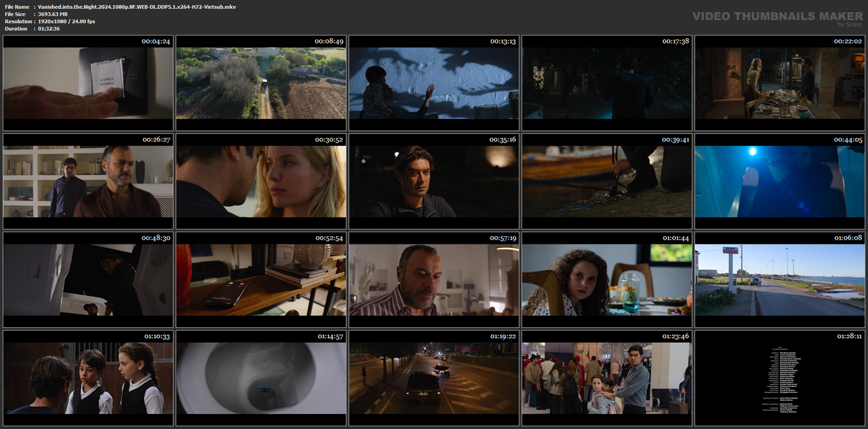Click the duration value 01:32:36

click(x=49, y=29)
